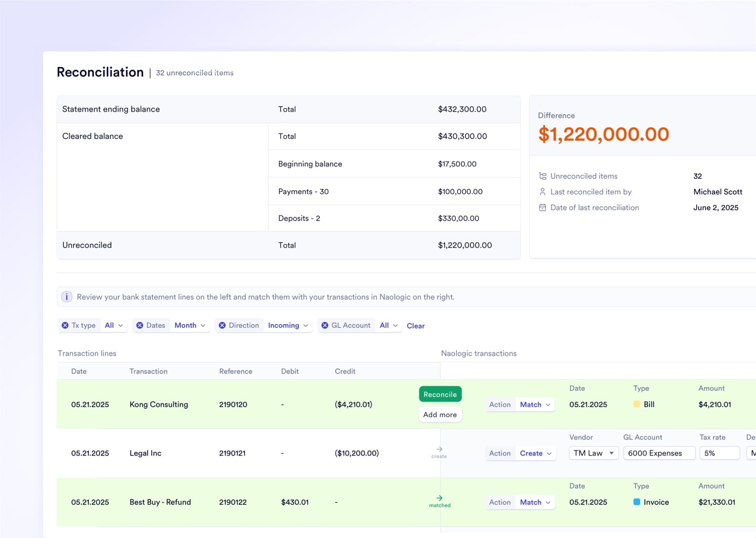The image size is (756, 538).
Task: Click the 32 unreconciled items subtitle
Action: click(195, 73)
